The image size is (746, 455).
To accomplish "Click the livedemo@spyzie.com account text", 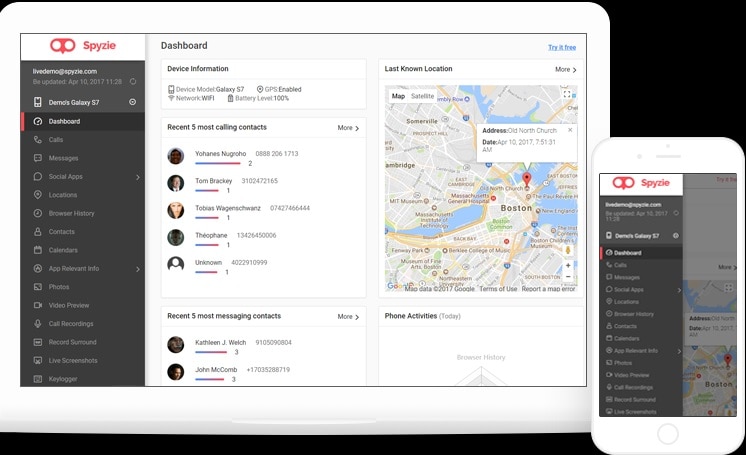I will point(65,71).
